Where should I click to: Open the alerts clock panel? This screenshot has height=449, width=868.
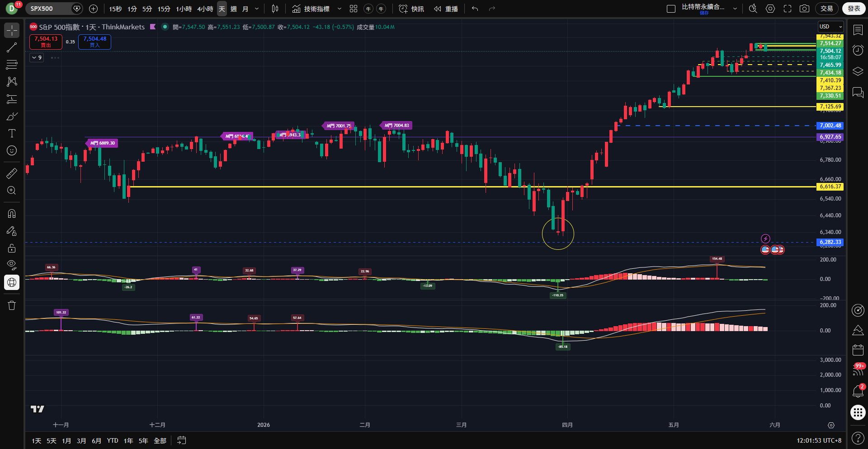coord(858,50)
